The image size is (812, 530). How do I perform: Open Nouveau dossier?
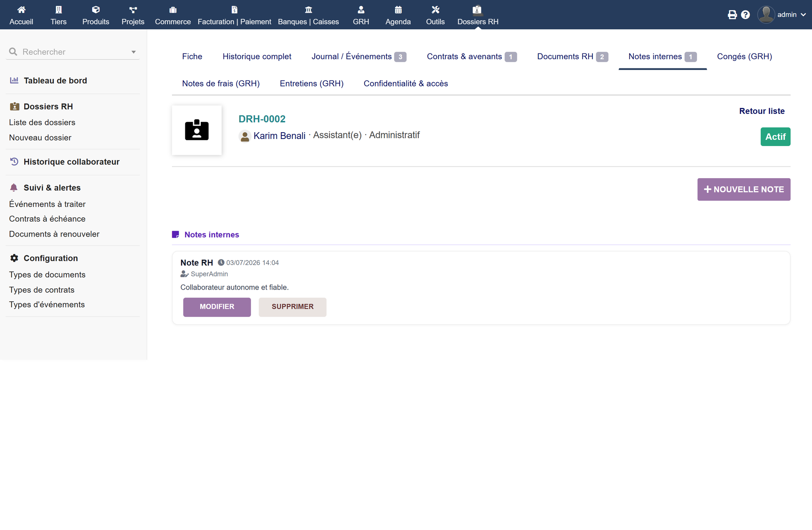(x=40, y=138)
